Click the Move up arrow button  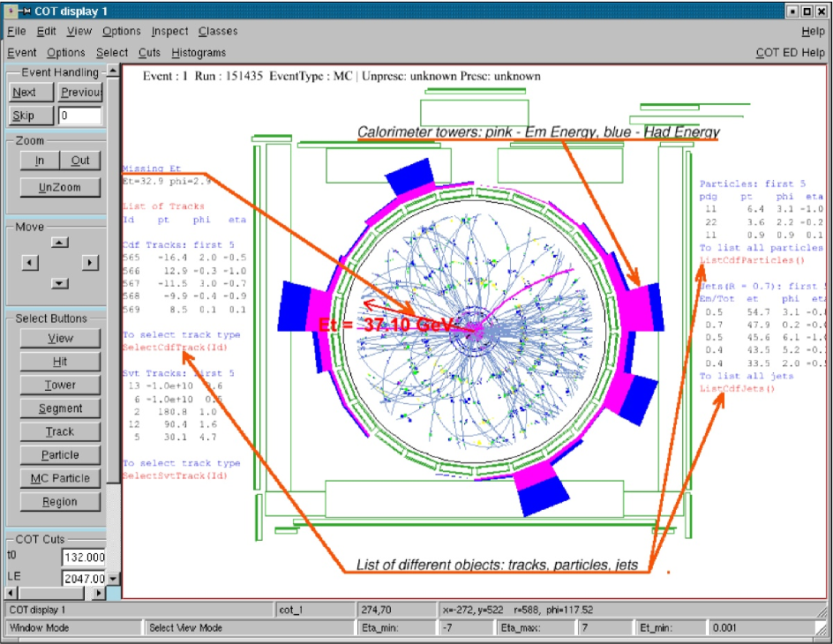[59, 243]
